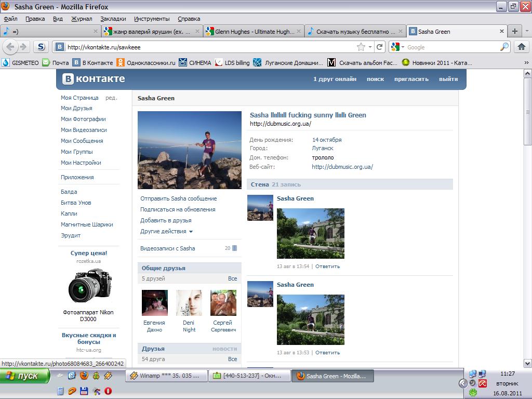Open Deni Night friend thumbnail

pyautogui.click(x=189, y=303)
